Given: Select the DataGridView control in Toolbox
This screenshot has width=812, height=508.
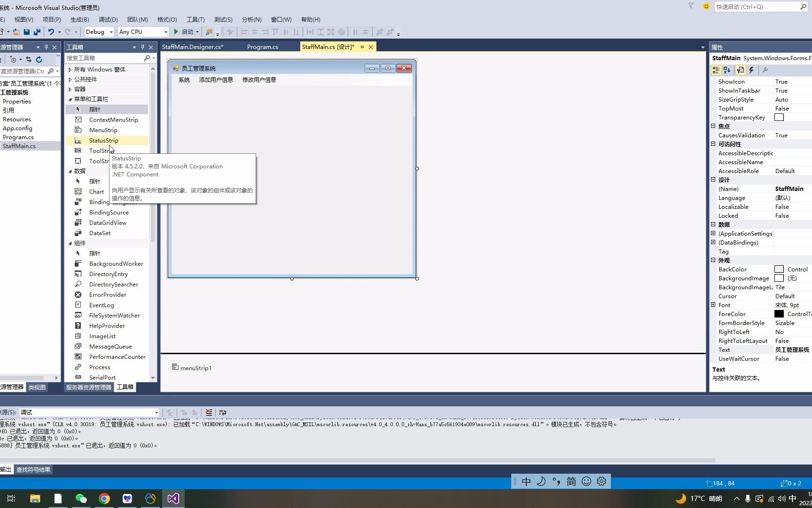Looking at the screenshot, I should coord(107,223).
